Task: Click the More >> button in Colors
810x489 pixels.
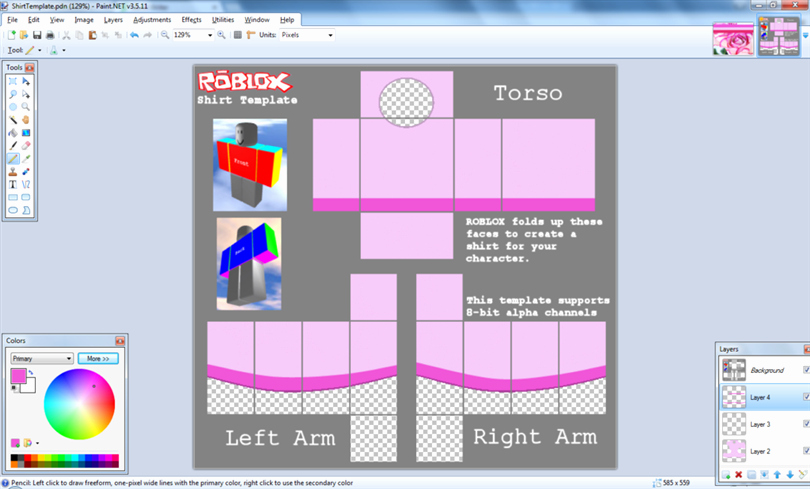Action: pyautogui.click(x=98, y=358)
